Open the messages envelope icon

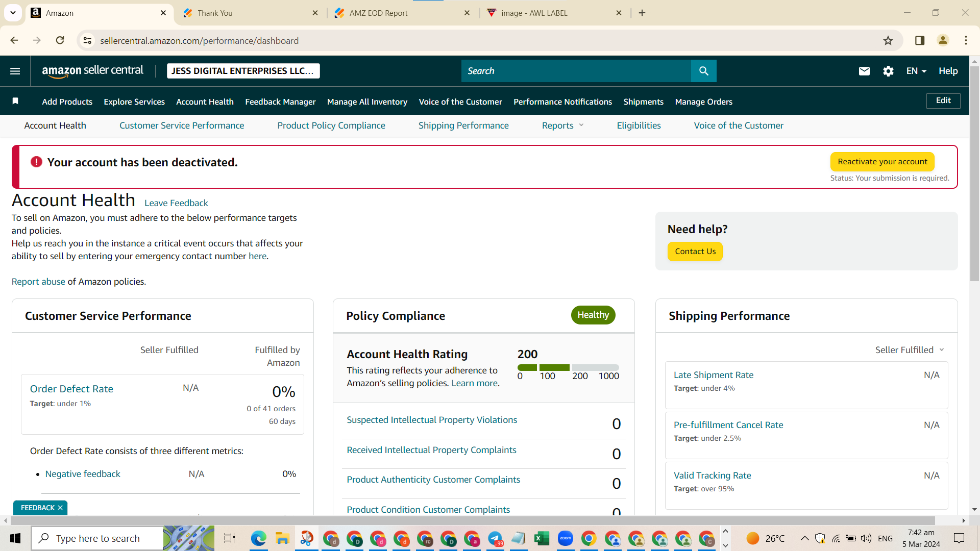coord(864,71)
